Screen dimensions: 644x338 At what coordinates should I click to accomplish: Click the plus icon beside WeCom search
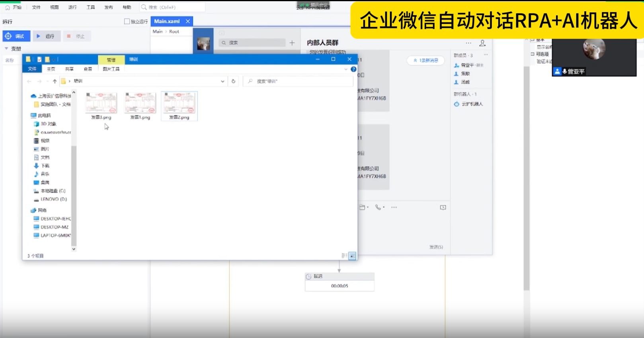click(x=292, y=43)
